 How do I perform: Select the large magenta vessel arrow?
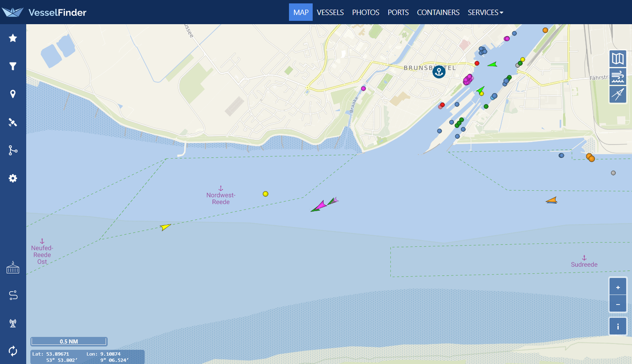[320, 205]
